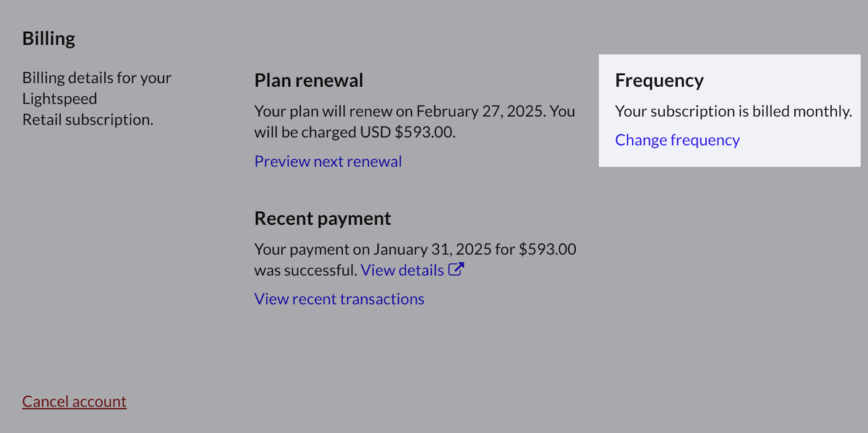Open View recent transactions
The width and height of the screenshot is (868, 433).
[x=339, y=299]
